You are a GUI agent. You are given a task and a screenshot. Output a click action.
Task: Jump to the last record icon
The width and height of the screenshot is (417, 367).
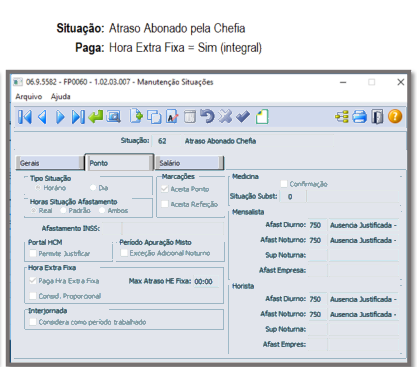click(x=78, y=117)
